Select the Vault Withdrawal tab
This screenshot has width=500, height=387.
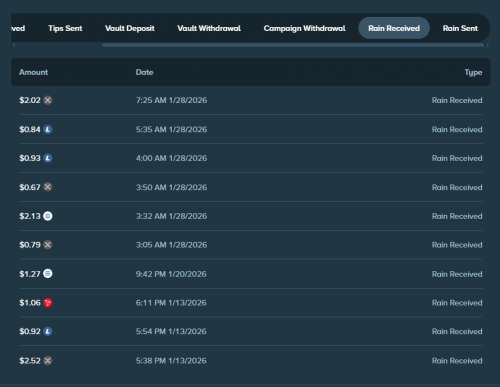(209, 28)
